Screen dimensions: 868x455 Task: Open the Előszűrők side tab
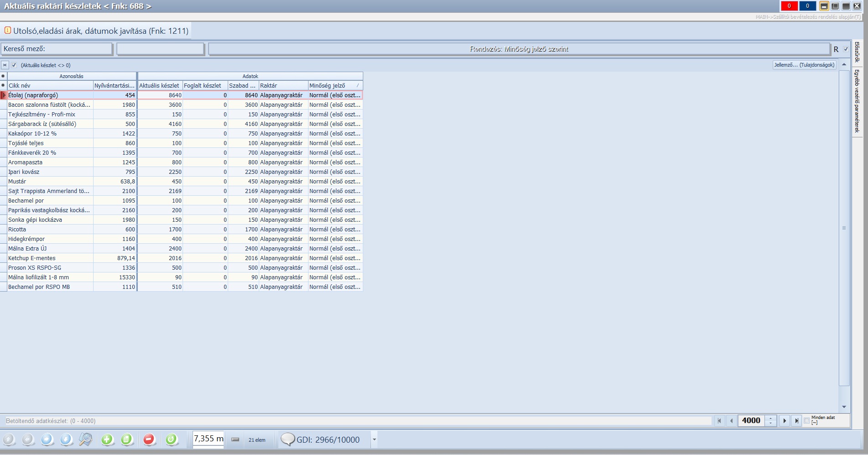[857, 52]
